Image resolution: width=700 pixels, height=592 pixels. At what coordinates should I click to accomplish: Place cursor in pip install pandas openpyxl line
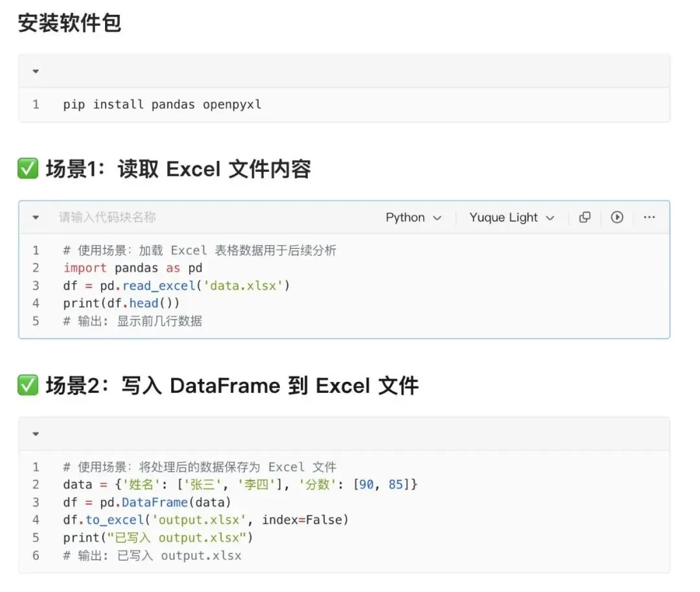click(162, 104)
